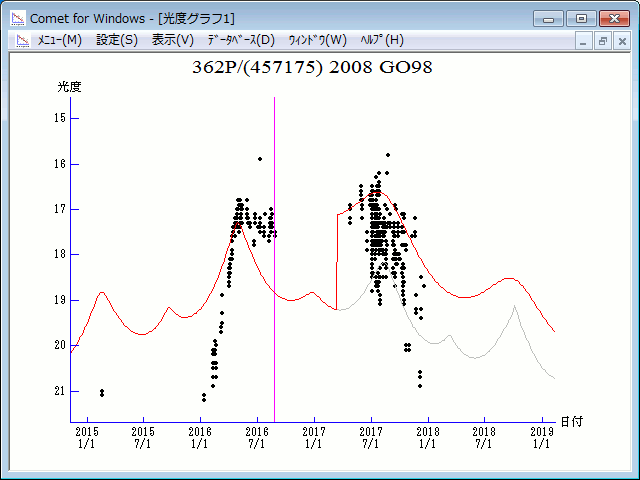
Task: Minimize the inner 光度グラフ1 document window
Action: coord(585,41)
